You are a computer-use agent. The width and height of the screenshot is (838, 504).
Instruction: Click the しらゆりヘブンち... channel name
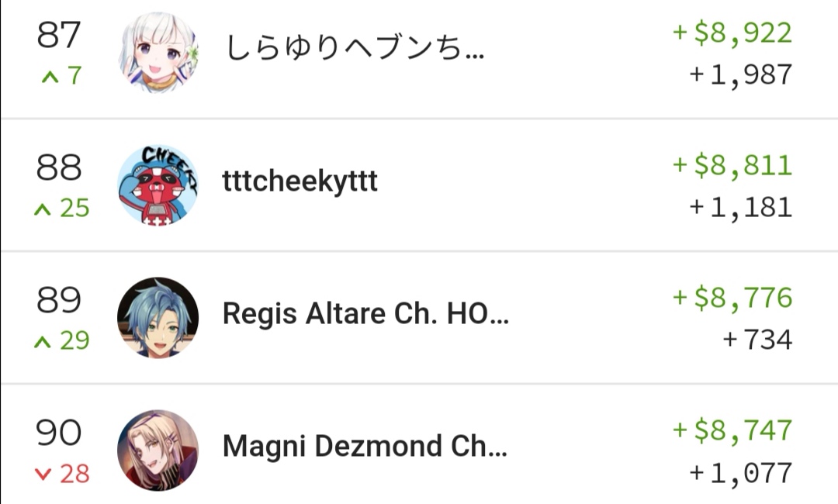tap(355, 48)
